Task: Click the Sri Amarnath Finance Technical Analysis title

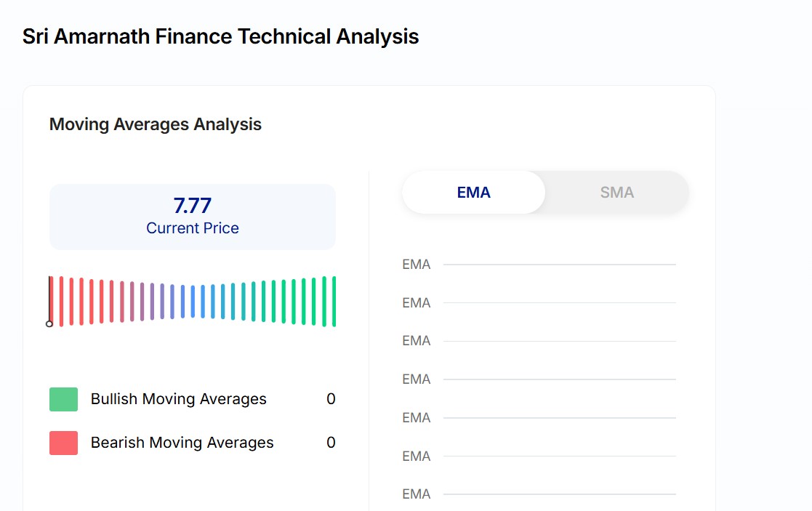Action: [220, 36]
